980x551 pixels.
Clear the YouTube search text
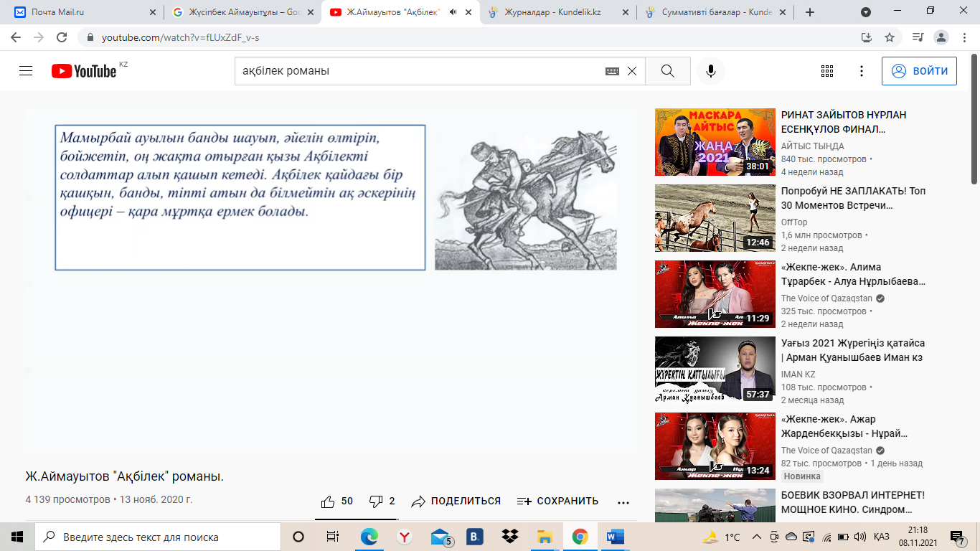(x=632, y=71)
